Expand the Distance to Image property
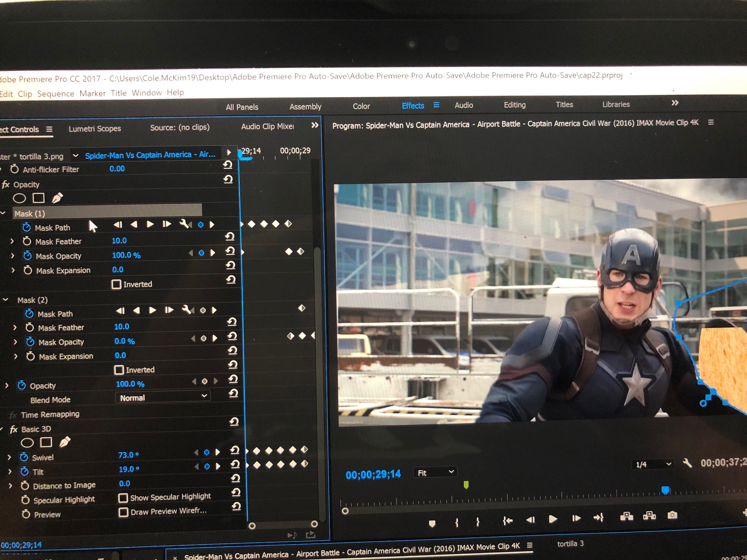The width and height of the screenshot is (747, 560). pyautogui.click(x=10, y=486)
